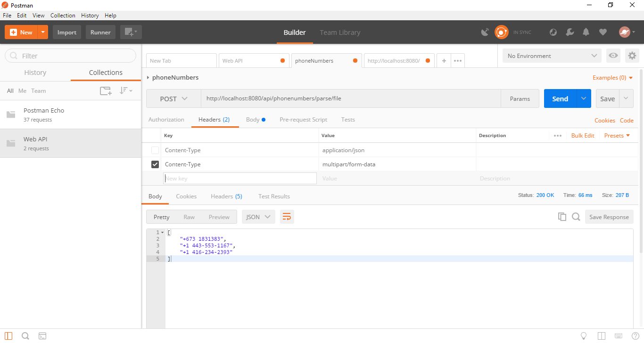Open the user profile avatar

click(625, 32)
